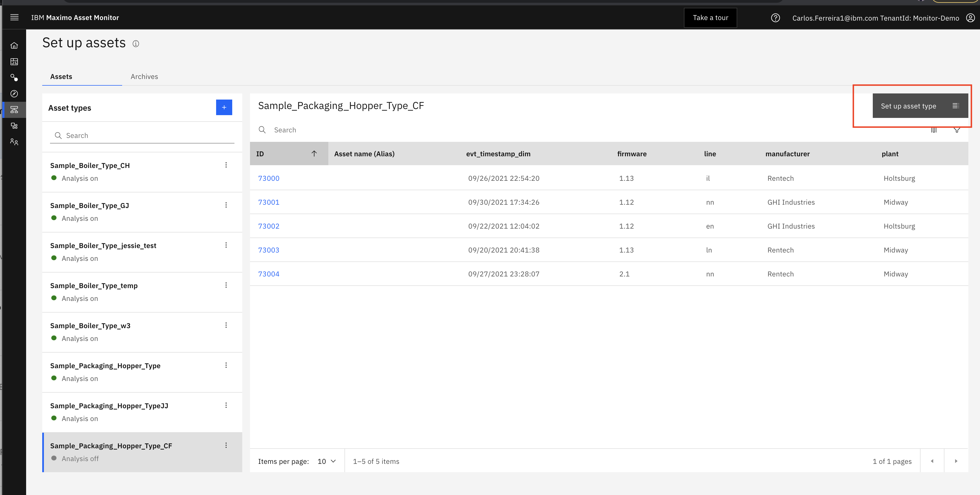Open overflow menu for Sample_Packaging_Hopper_Type_CF
Viewport: 980px width, 495px height.
[226, 445]
